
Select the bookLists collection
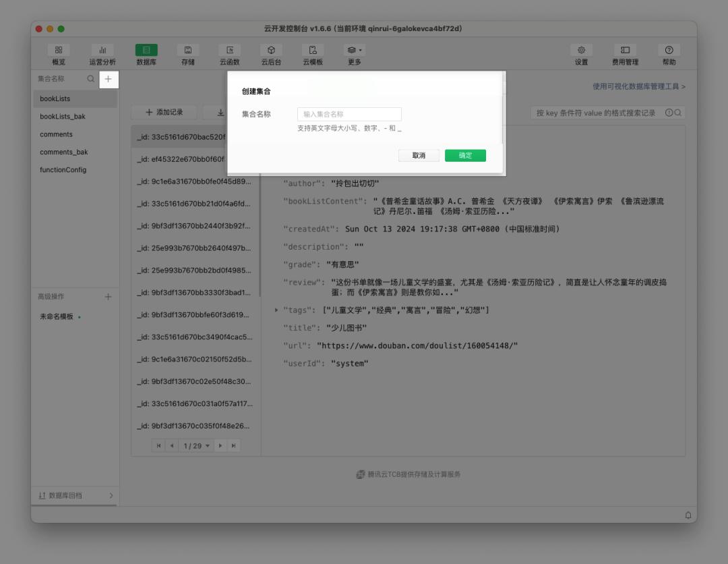(x=75, y=98)
